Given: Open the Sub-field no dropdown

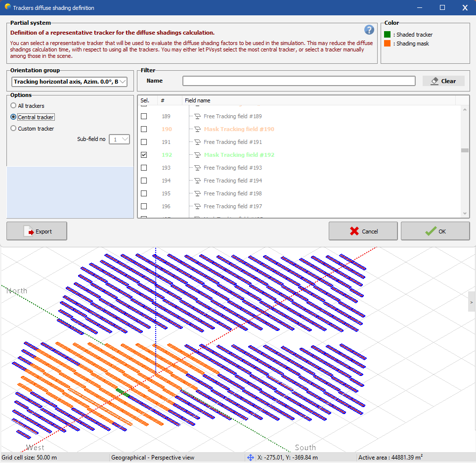Looking at the screenshot, I should pyautogui.click(x=119, y=139).
